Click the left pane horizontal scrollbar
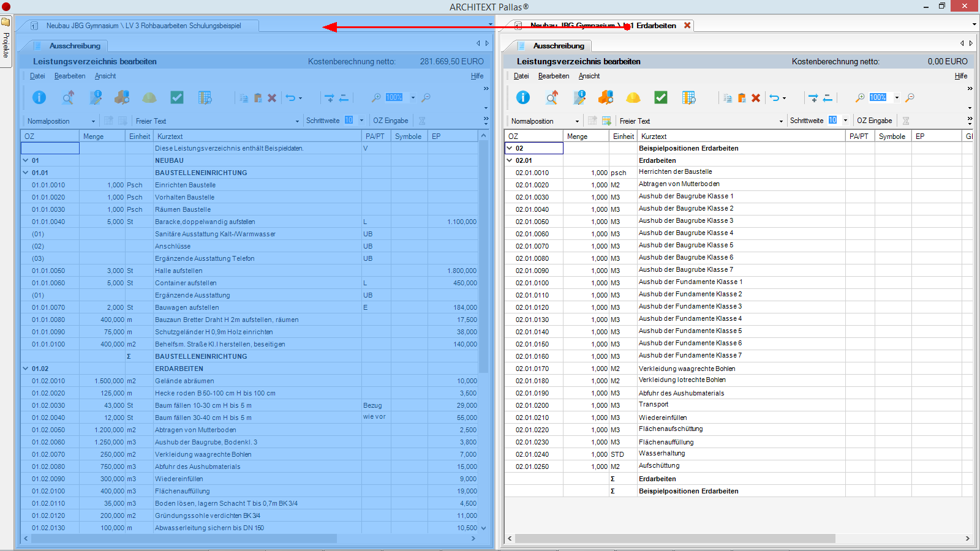The image size is (980, 551). (184, 538)
